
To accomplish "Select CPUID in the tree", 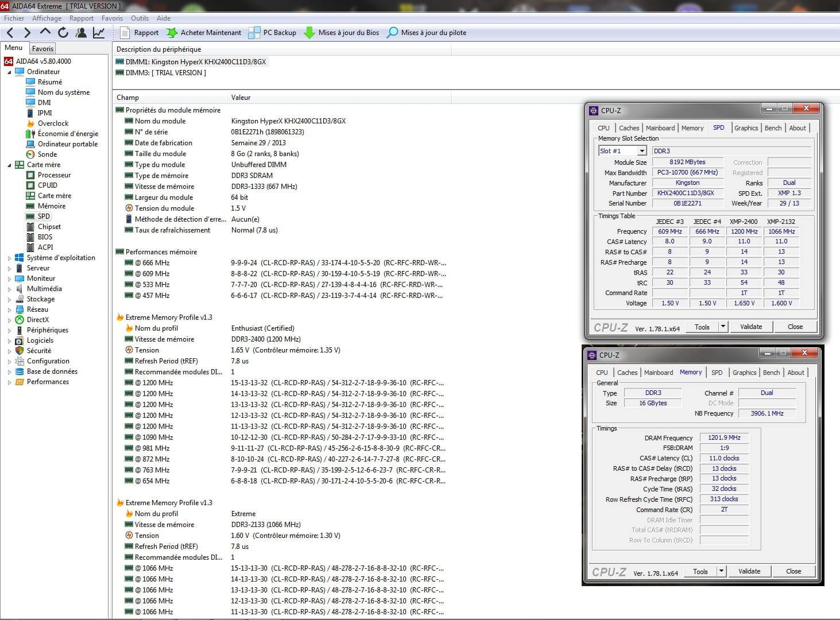I will 48,185.
